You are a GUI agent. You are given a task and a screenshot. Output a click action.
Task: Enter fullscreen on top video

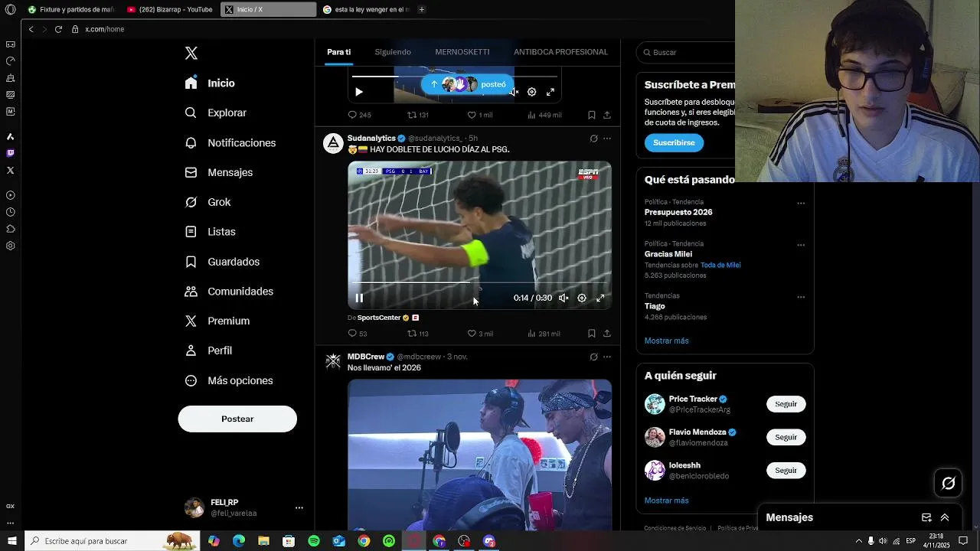(550, 92)
